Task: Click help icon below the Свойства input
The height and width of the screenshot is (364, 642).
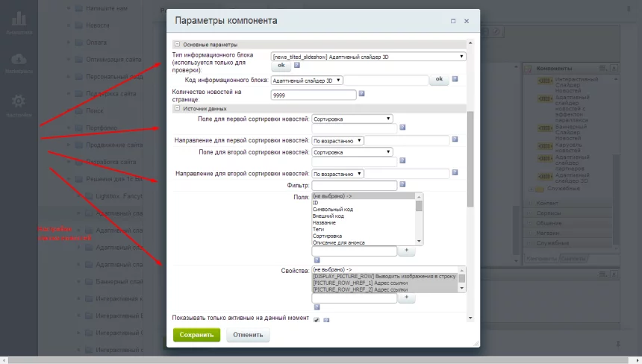Action: [x=317, y=307]
